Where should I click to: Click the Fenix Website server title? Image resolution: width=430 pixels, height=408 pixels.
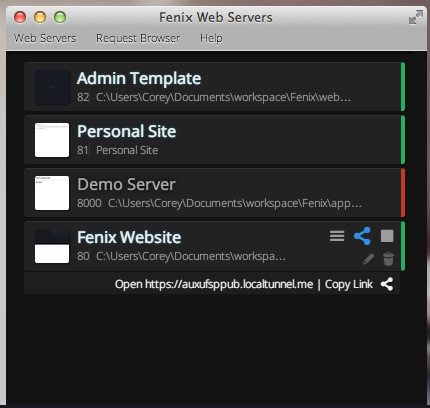click(129, 237)
